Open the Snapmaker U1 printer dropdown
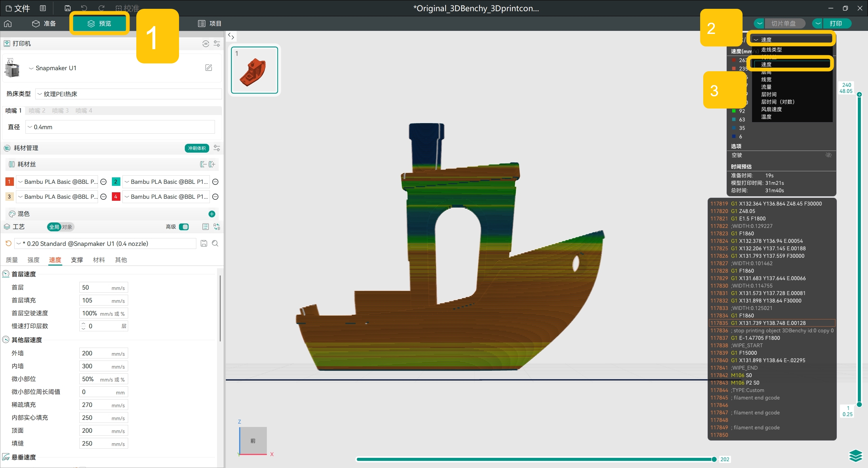Viewport: 868px width, 468px height. [56, 68]
